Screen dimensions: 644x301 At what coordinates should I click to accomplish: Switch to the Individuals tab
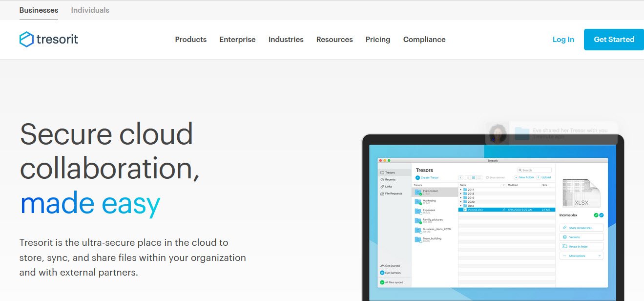pyautogui.click(x=90, y=10)
